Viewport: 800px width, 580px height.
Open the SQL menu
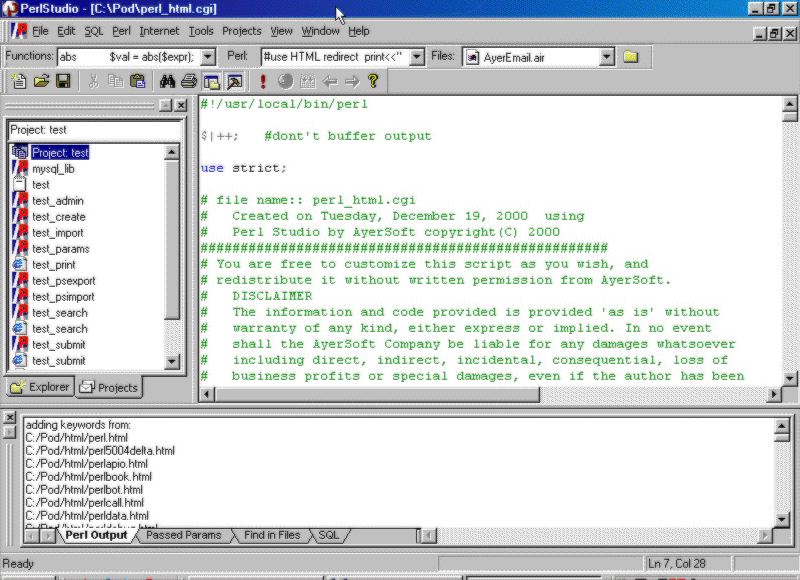(93, 31)
